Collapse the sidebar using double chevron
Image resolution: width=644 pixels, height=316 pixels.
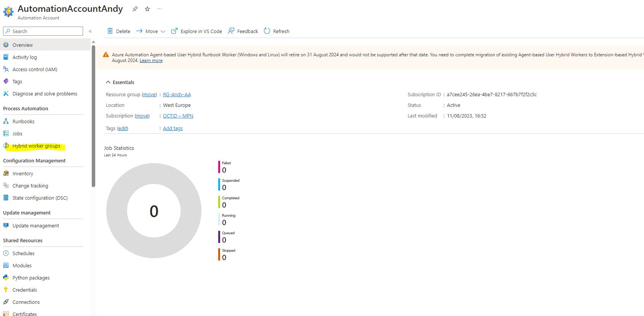pyautogui.click(x=90, y=31)
